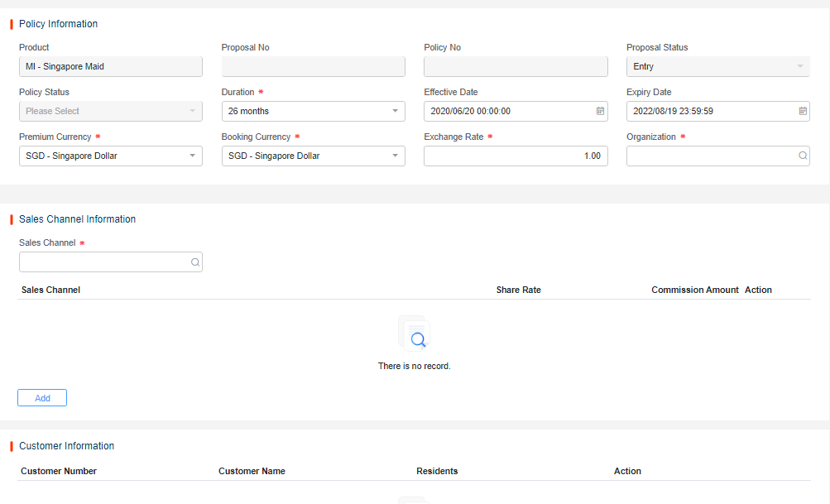The image size is (830, 504).
Task: Click the Policy Status dropdown arrow
Action: click(192, 111)
